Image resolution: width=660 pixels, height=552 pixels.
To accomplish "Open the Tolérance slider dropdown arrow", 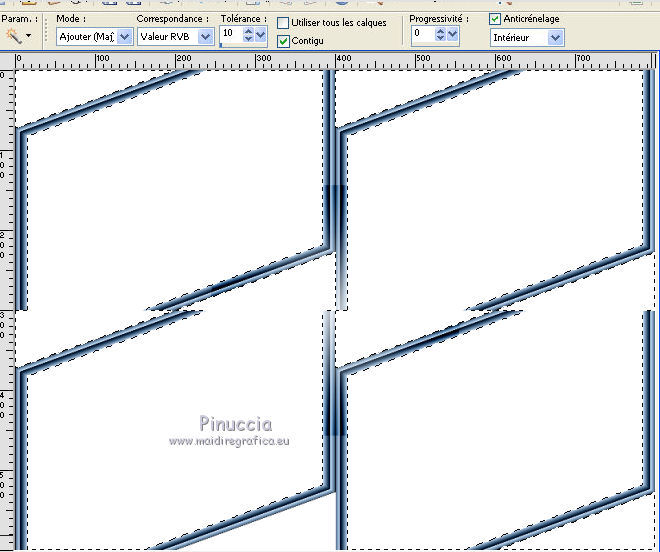I will click(x=261, y=34).
